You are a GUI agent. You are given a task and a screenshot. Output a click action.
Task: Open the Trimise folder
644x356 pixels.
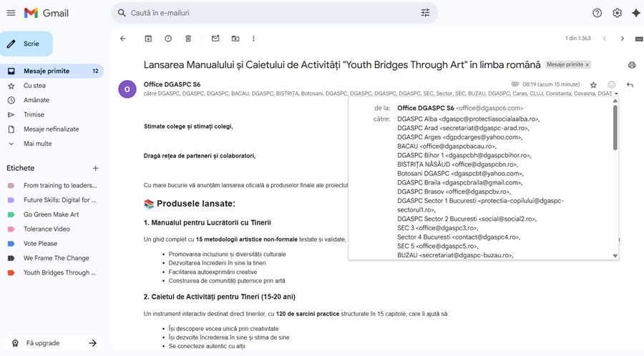(34, 114)
